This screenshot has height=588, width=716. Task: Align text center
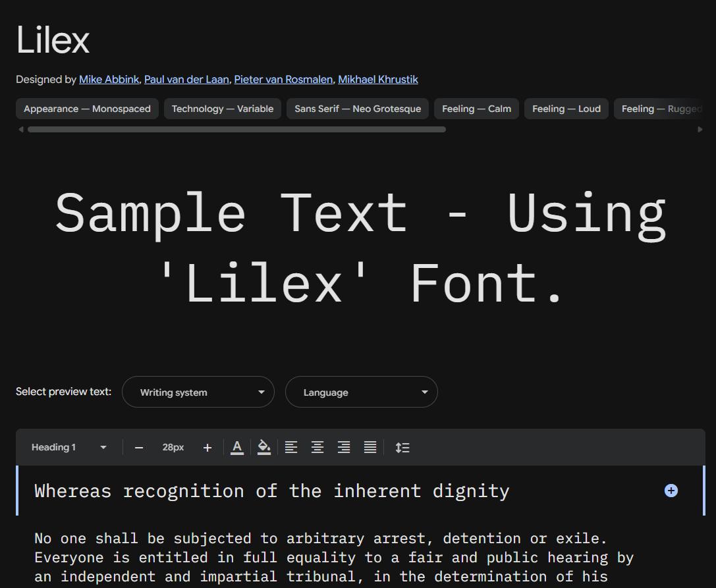coord(317,447)
